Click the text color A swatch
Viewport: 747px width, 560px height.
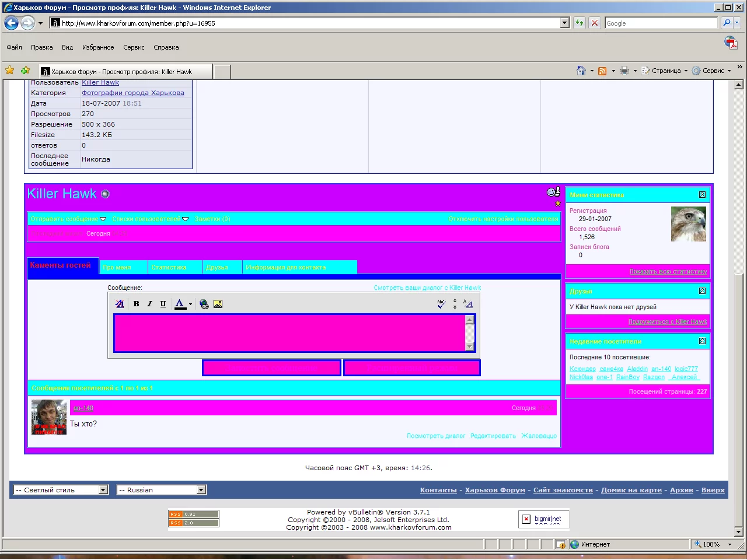tap(180, 304)
